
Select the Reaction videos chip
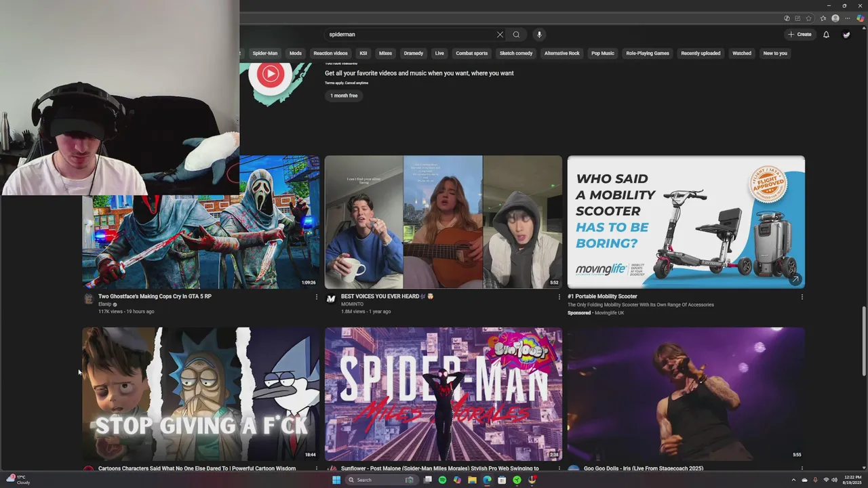point(330,54)
